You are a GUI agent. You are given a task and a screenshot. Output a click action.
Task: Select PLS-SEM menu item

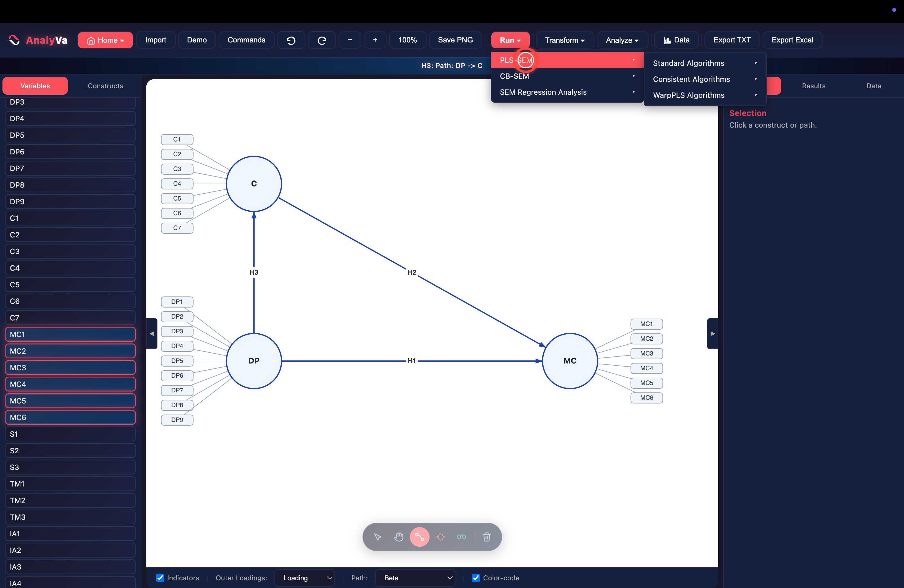coord(568,60)
